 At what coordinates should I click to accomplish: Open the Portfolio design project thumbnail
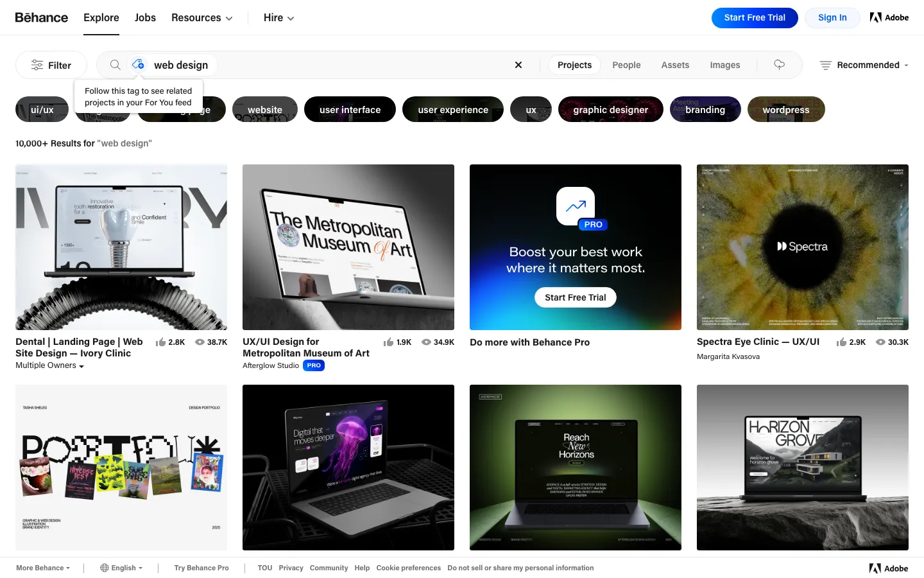click(121, 468)
